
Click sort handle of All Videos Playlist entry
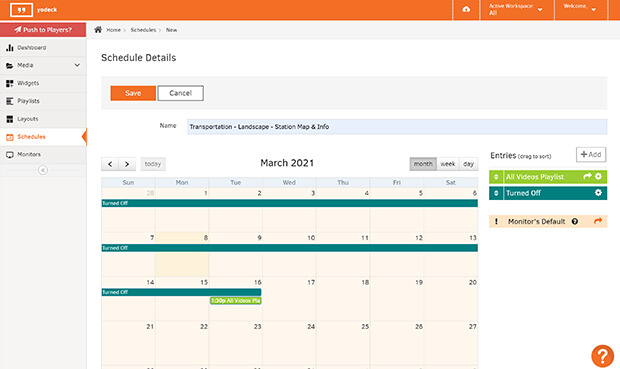(x=496, y=177)
